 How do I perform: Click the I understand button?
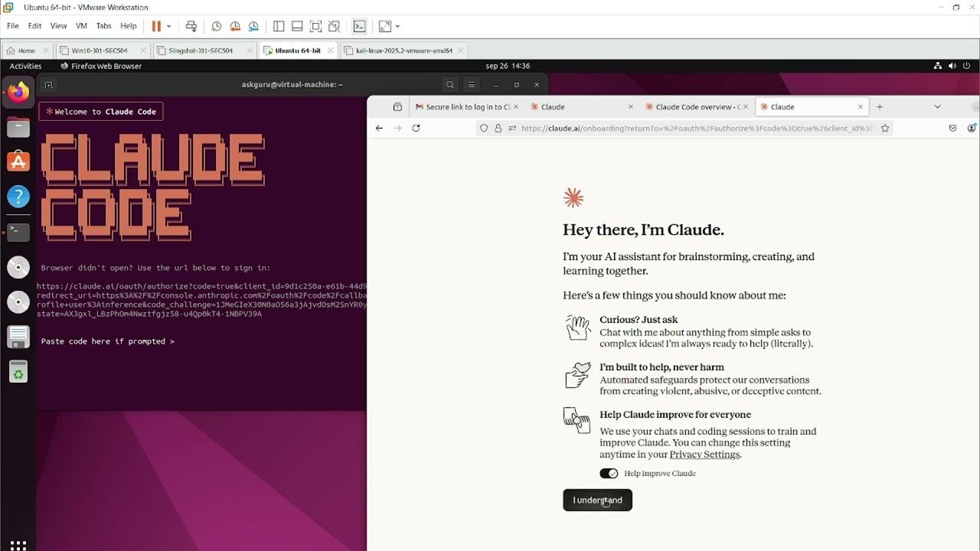coord(597,500)
